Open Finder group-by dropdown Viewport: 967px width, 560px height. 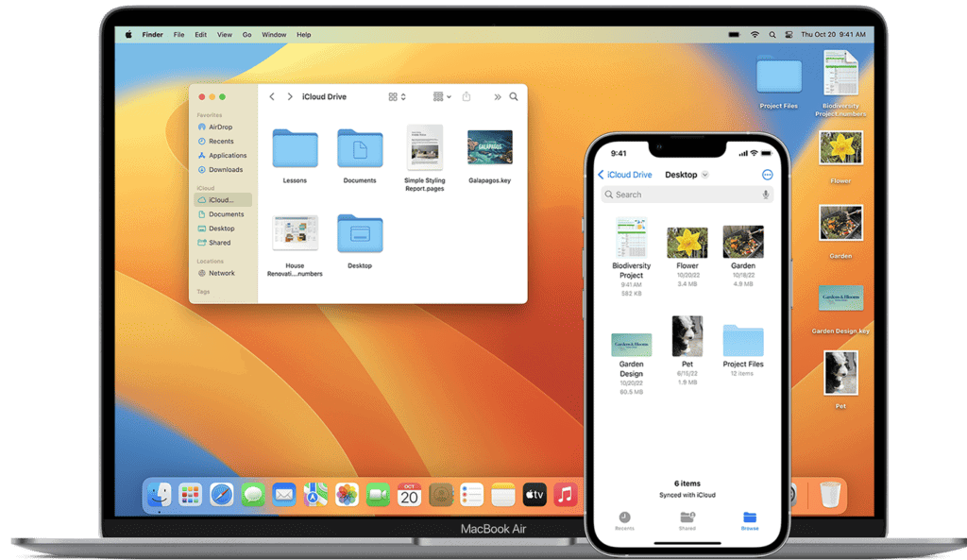point(442,97)
